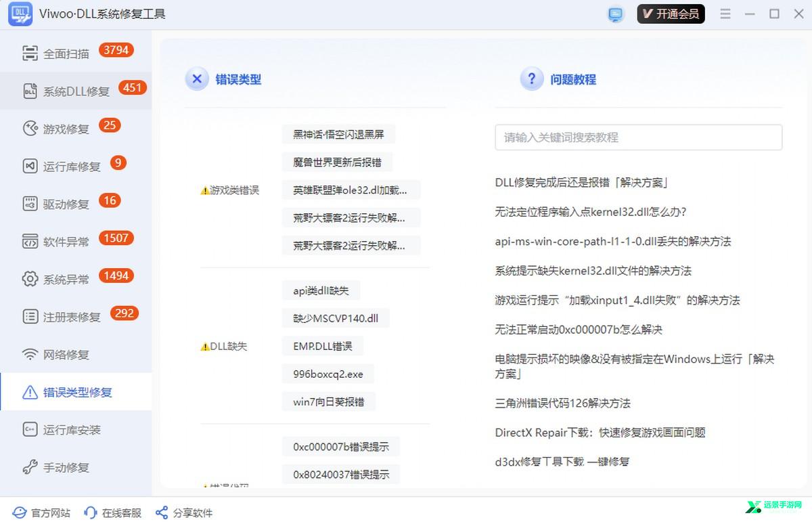This screenshot has width=812, height=524.
Task: Open the 分享软件 footer link text
Action: point(193,513)
